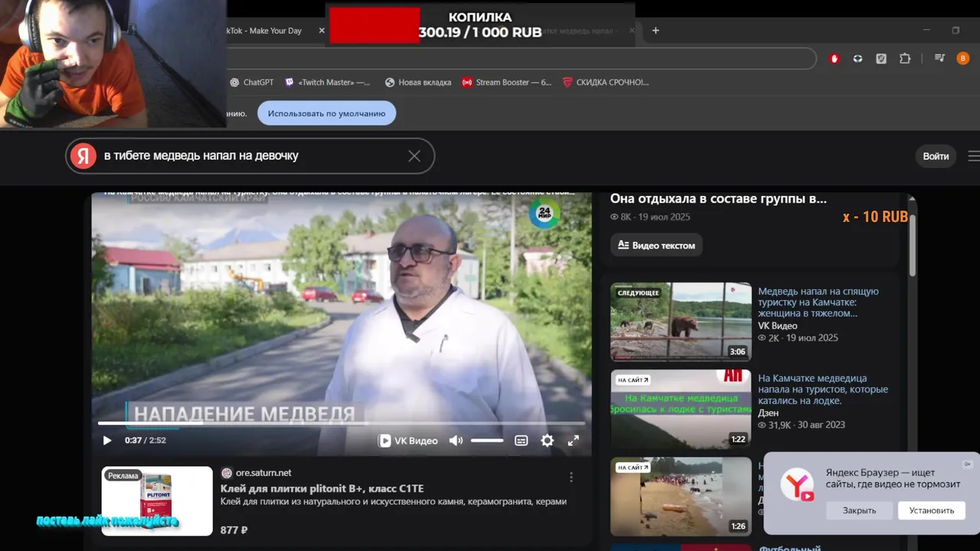The image size is (980, 551).
Task: Open the Yandex hamburger menu beside Войти
Action: tap(973, 156)
